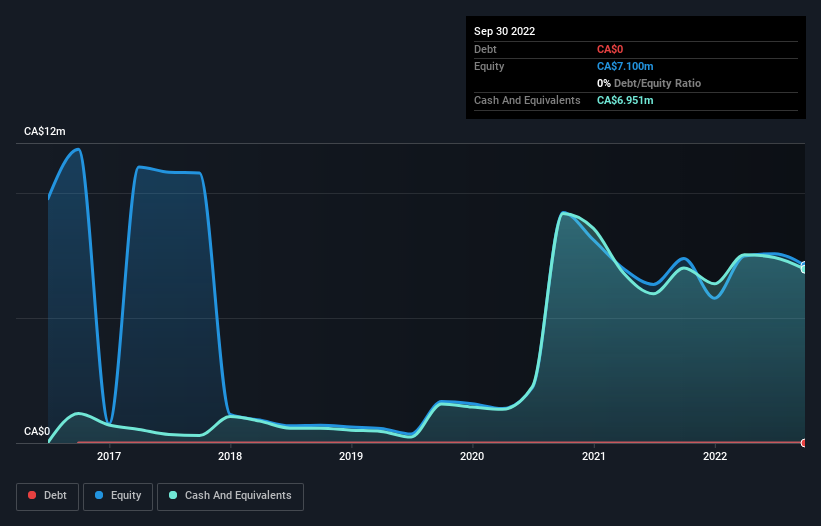Viewport: 821px width, 526px height.
Task: Click the red debt data point marker
Action: (x=804, y=443)
